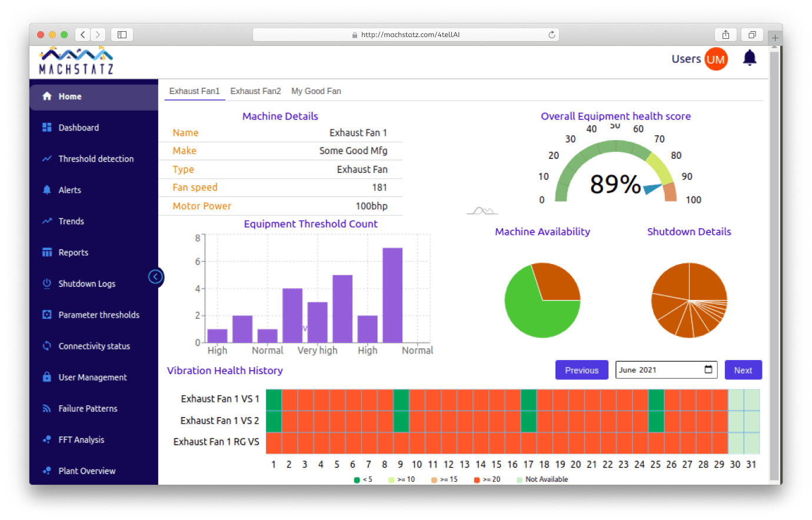Toggle the 'Not Available' legend item
Image resolution: width=812 pixels, height=520 pixels.
coord(542,479)
